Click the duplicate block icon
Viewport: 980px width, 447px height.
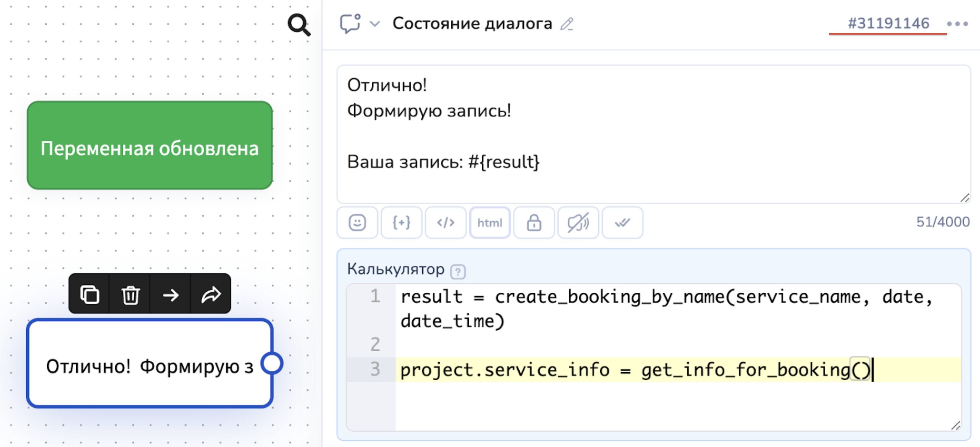coord(90,295)
